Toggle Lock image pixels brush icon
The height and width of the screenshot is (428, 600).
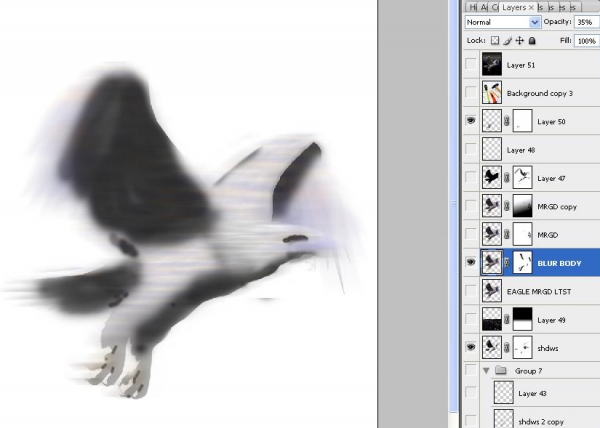click(507, 41)
